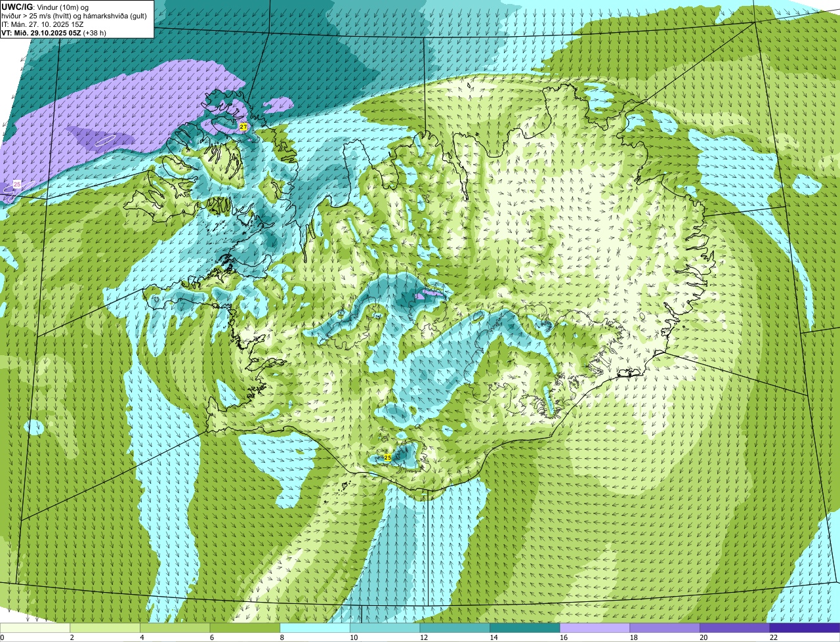Select the palest 0–2 m/s legend color

click(35, 628)
